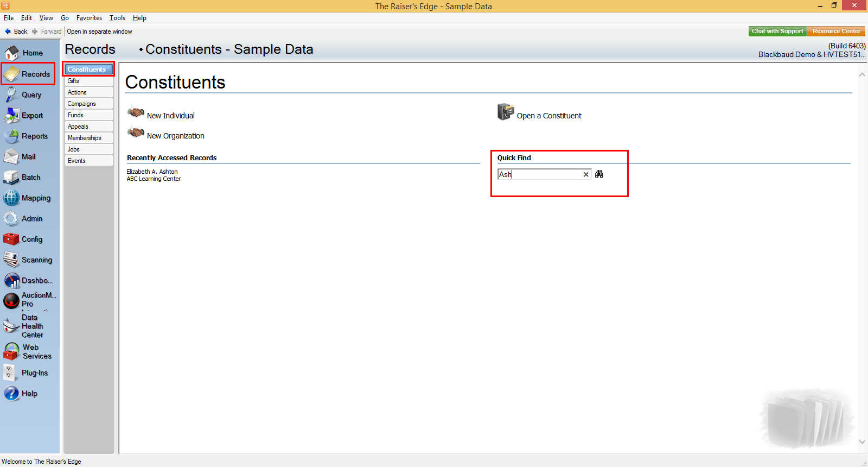
Task: Click the Open a Constituent cabinet icon
Action: pyautogui.click(x=505, y=112)
